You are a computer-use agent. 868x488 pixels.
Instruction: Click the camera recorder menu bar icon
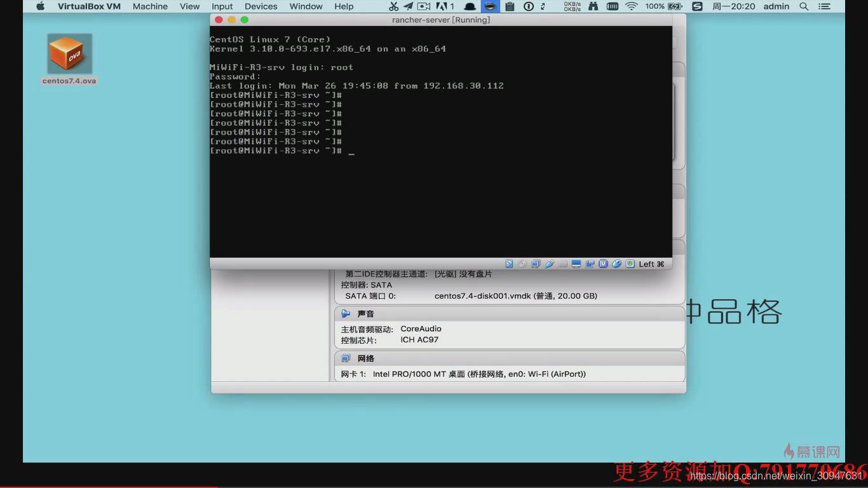point(424,6)
